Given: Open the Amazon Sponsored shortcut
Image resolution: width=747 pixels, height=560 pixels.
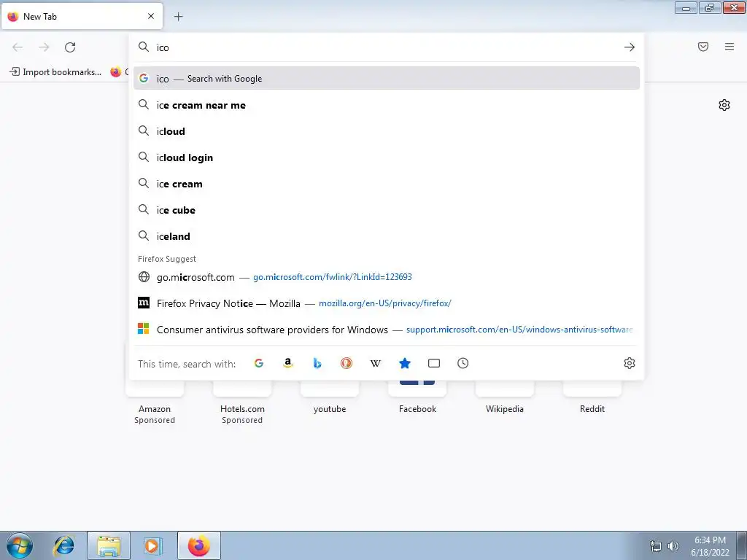Looking at the screenshot, I should (155, 402).
